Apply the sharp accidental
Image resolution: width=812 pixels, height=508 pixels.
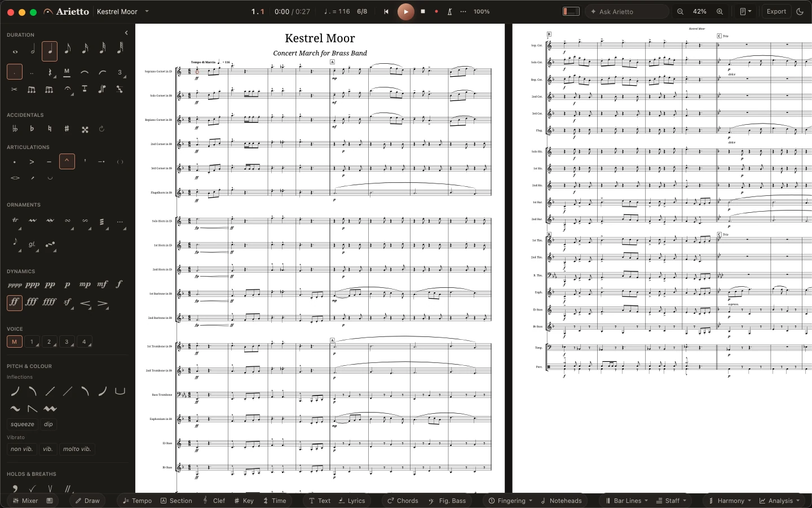(x=67, y=129)
